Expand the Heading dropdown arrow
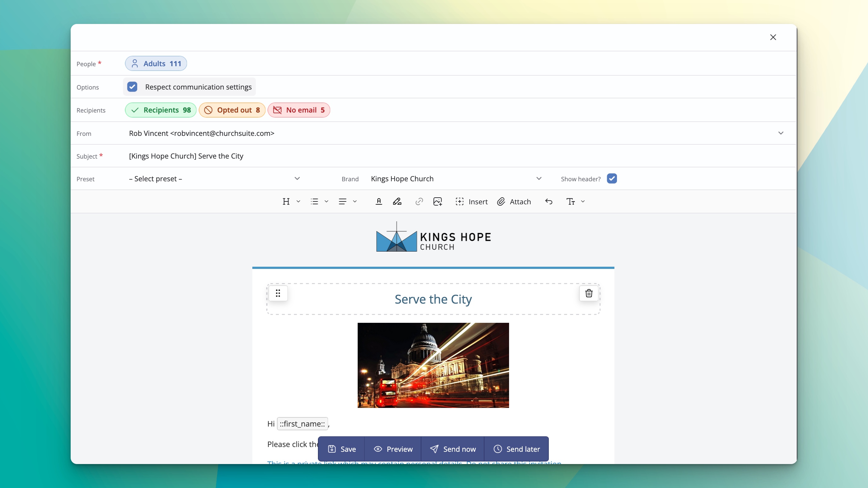 pos(298,201)
